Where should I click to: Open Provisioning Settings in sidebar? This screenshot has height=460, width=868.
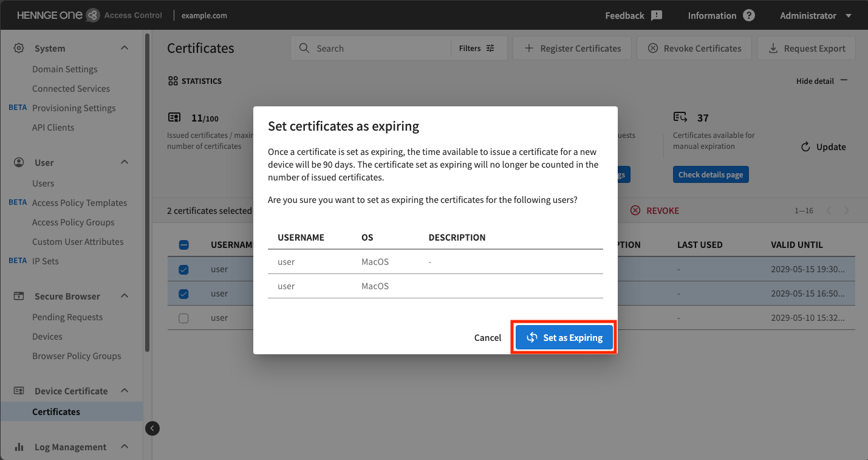click(74, 108)
